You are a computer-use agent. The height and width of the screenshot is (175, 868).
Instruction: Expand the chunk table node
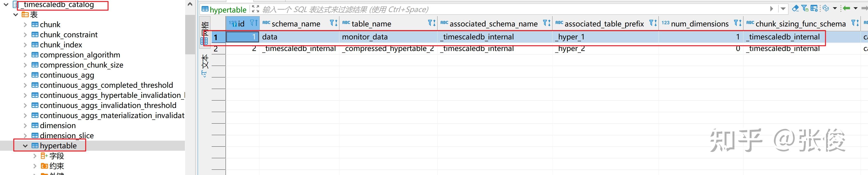point(25,24)
